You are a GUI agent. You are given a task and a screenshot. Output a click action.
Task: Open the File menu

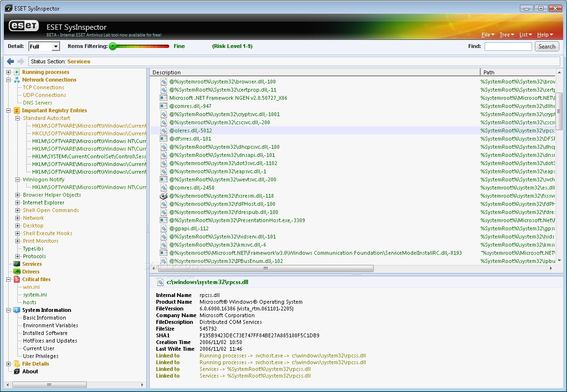pyautogui.click(x=488, y=35)
